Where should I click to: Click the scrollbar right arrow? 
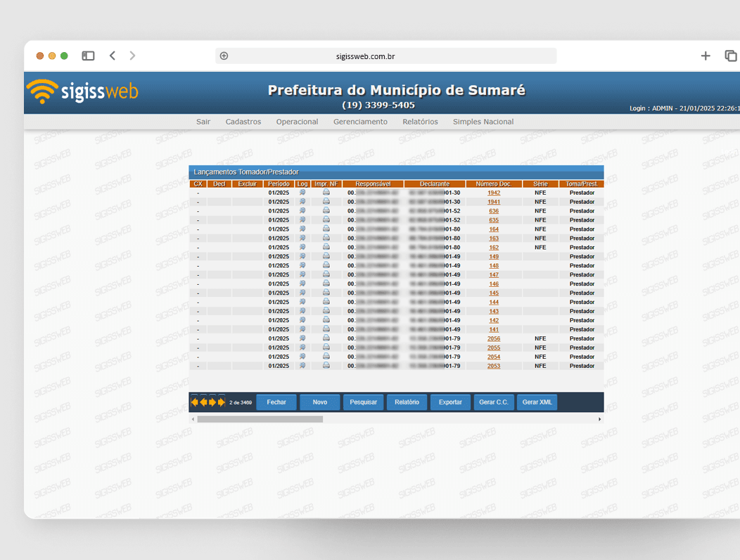(x=600, y=419)
